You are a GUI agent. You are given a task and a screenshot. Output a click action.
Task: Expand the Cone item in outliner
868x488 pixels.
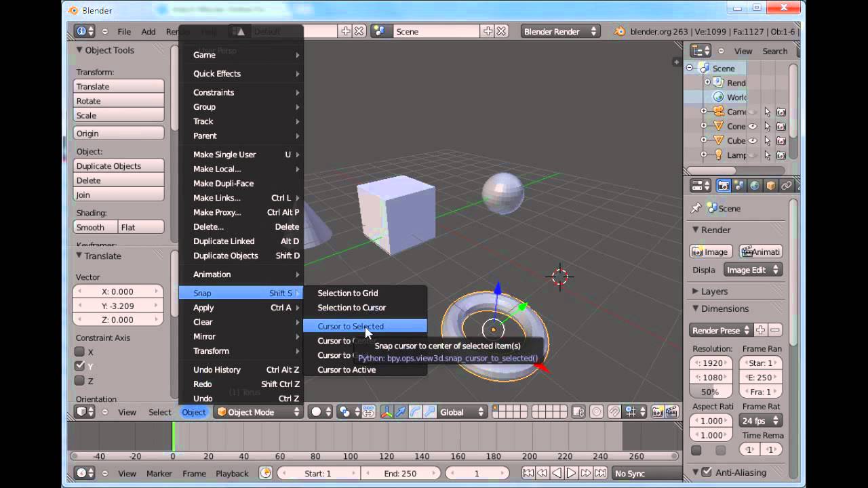click(x=703, y=126)
